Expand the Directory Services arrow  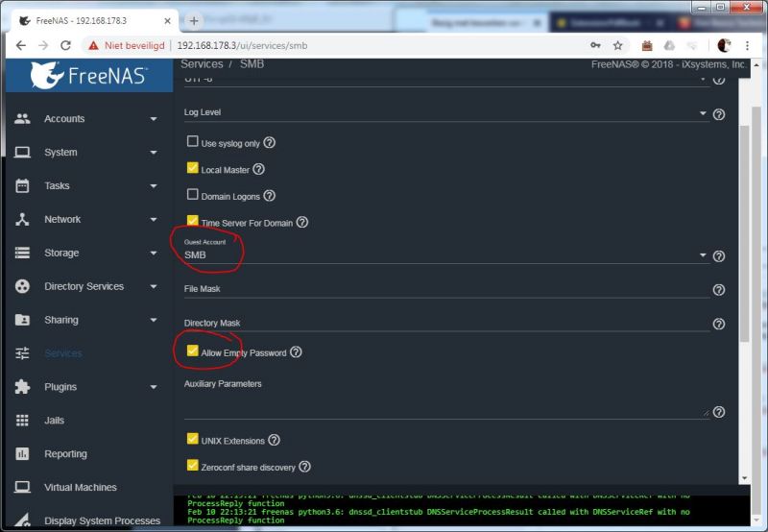coord(154,286)
